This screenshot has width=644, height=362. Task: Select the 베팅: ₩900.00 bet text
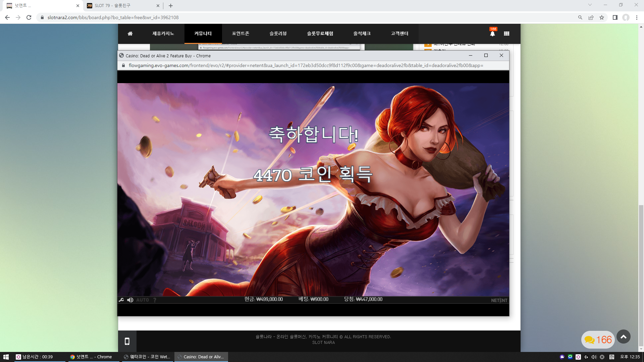pos(313,299)
